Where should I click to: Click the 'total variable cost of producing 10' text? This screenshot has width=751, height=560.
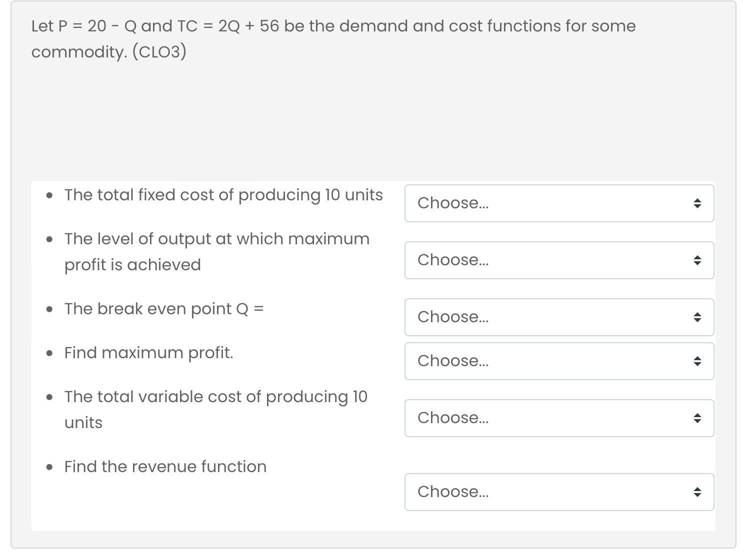(232, 397)
